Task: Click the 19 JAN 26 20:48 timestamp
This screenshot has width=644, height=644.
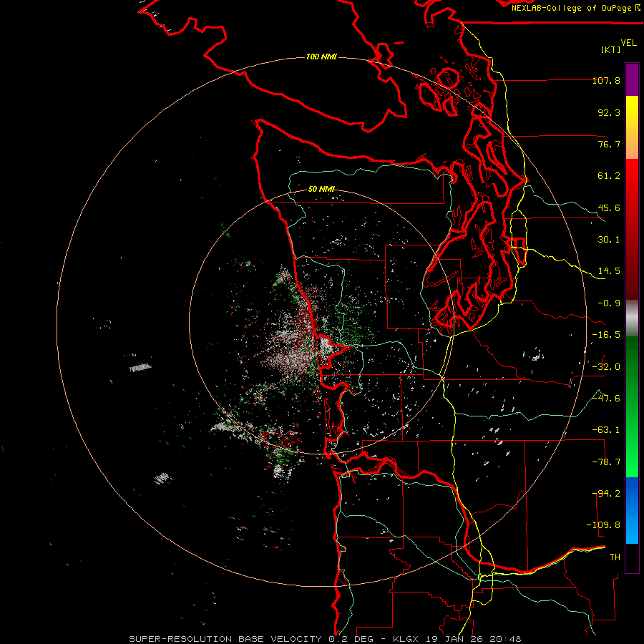Action: coord(472,639)
